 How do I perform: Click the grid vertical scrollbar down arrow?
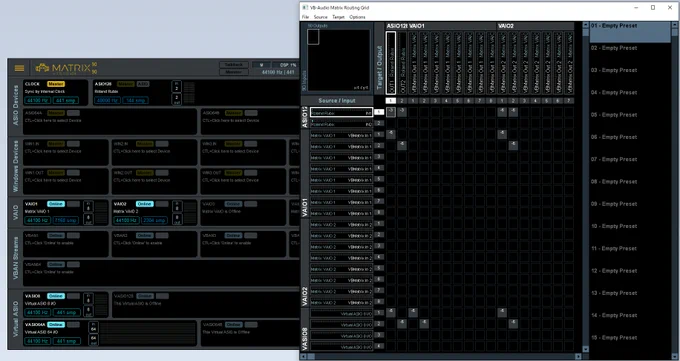click(x=585, y=349)
